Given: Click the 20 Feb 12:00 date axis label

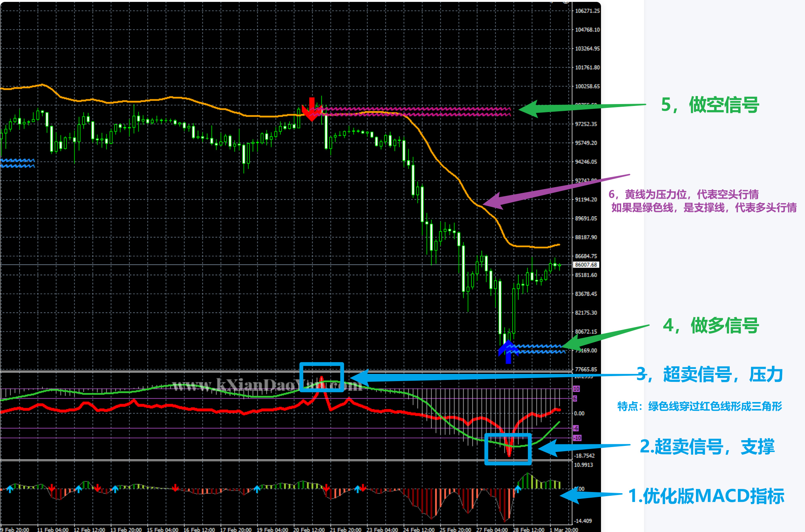Looking at the screenshot, I should (309, 529).
